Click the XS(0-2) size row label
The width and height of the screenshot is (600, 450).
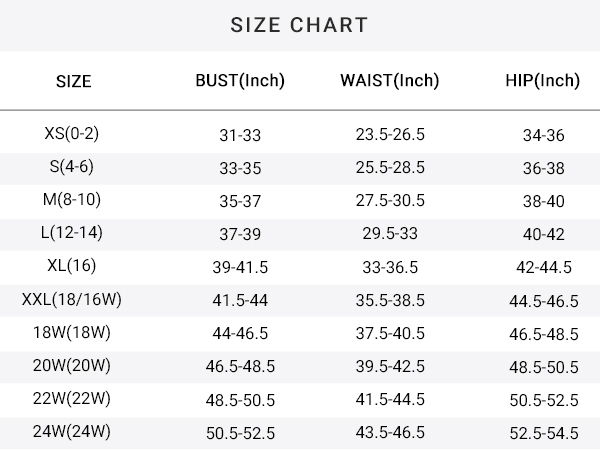point(72,134)
